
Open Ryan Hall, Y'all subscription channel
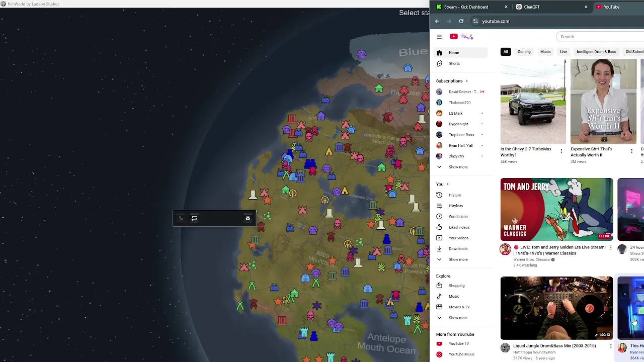[x=461, y=145]
